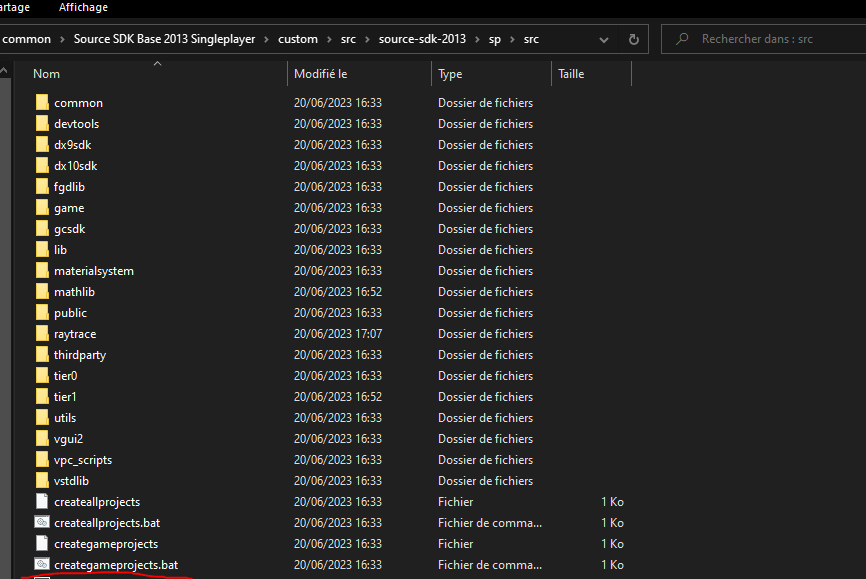This screenshot has height=579, width=866.
Task: Click the Affichage ribbon tab
Action: [84, 8]
